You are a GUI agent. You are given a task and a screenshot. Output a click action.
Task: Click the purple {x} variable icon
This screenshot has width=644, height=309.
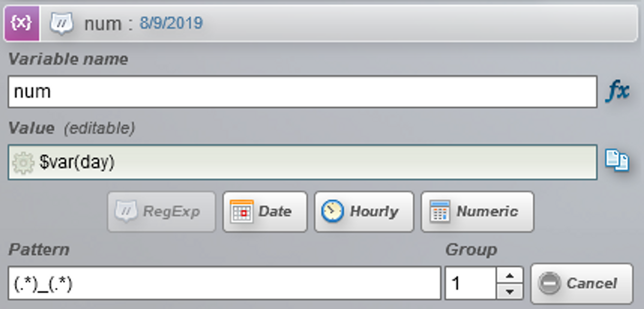(22, 23)
